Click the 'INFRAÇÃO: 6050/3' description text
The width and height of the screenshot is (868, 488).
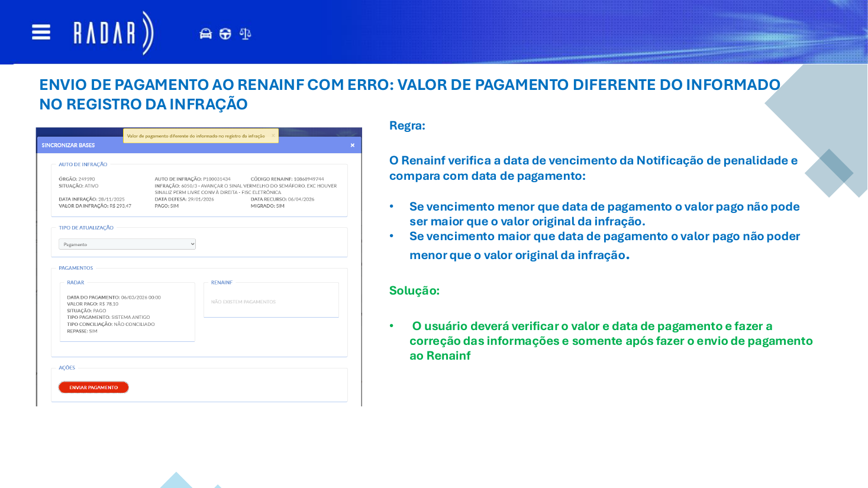click(246, 189)
